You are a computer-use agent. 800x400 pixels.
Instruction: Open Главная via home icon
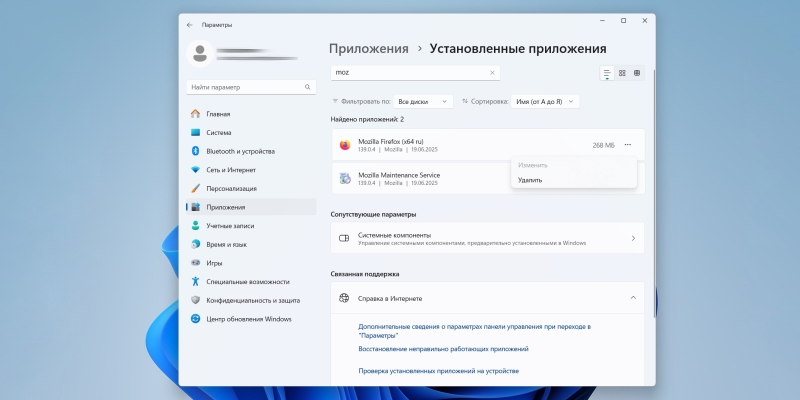(x=195, y=114)
